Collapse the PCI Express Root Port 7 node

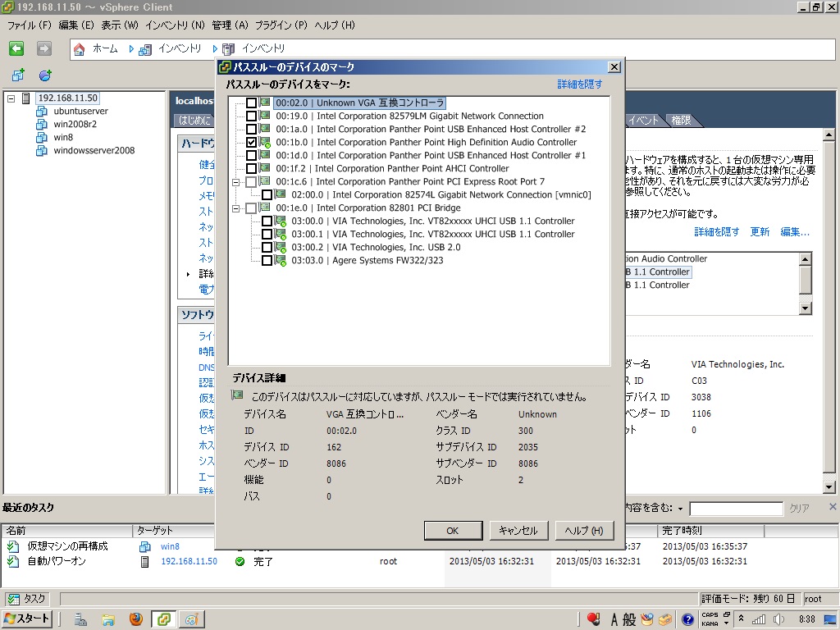pyautogui.click(x=237, y=182)
